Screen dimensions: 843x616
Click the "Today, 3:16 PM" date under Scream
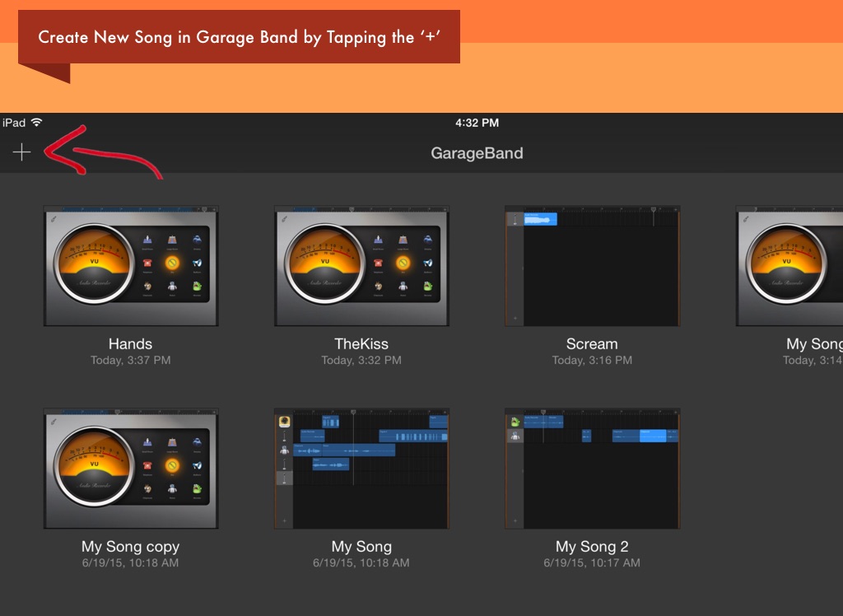click(x=592, y=361)
